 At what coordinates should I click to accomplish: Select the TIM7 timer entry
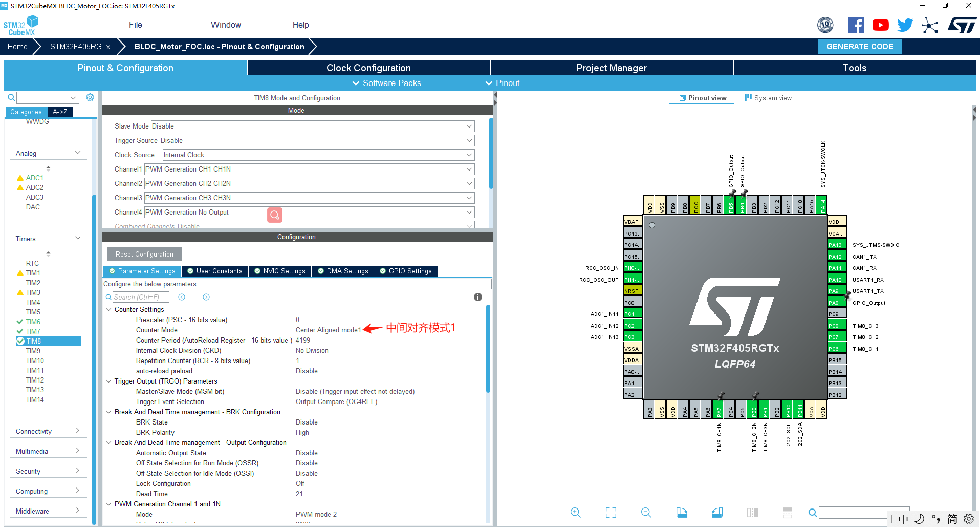(33, 331)
